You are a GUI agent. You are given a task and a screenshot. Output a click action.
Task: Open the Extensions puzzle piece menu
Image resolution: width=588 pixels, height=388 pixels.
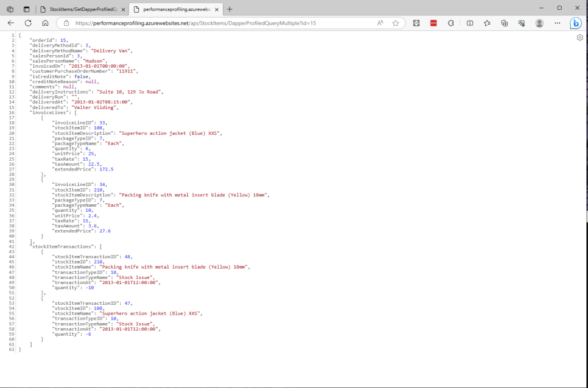(x=451, y=23)
